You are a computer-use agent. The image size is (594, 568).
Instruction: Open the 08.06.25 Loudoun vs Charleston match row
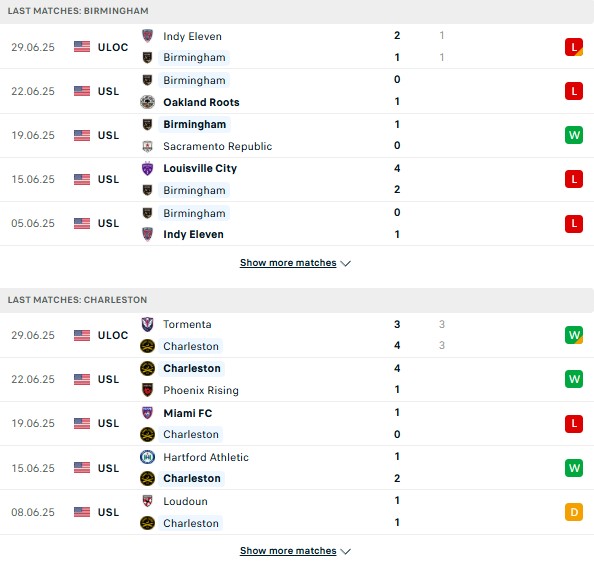click(297, 512)
